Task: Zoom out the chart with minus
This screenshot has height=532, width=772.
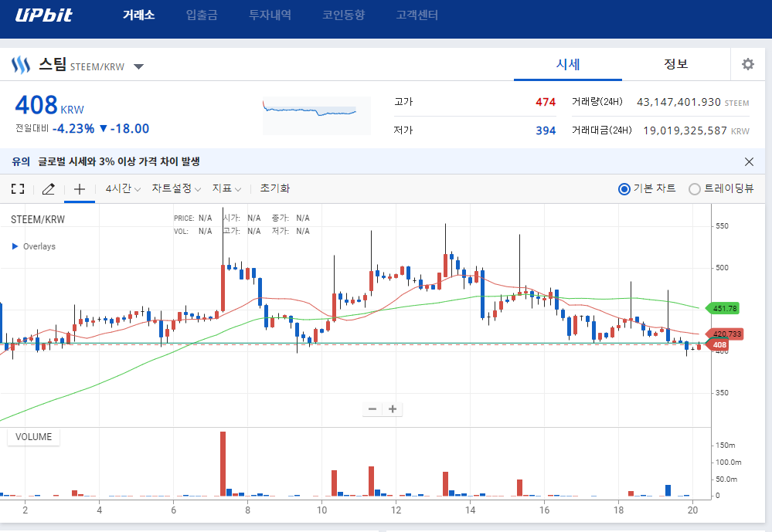Action: coord(372,408)
